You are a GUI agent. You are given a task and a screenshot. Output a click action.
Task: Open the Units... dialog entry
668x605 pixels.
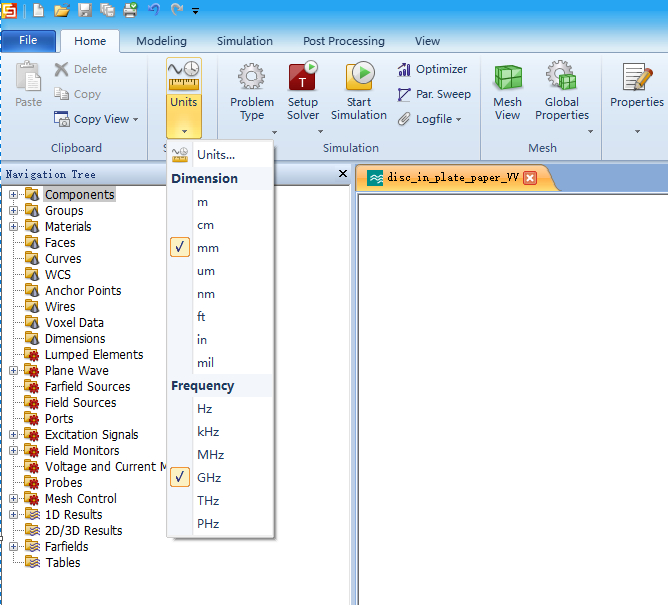point(220,154)
